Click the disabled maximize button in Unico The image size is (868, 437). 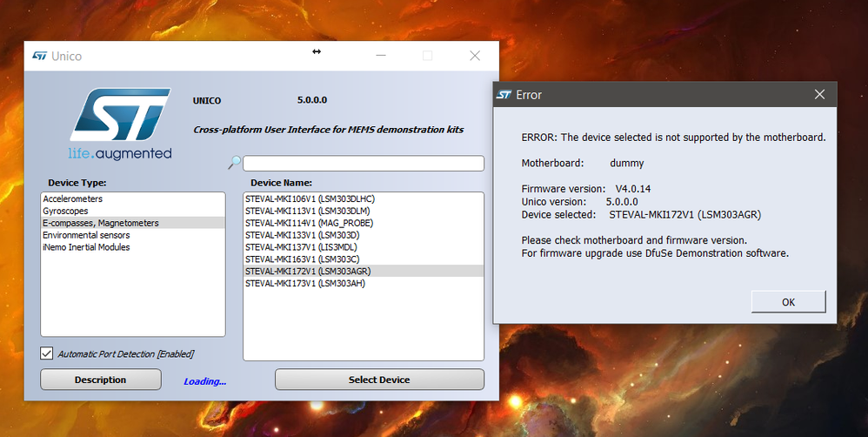point(427,56)
